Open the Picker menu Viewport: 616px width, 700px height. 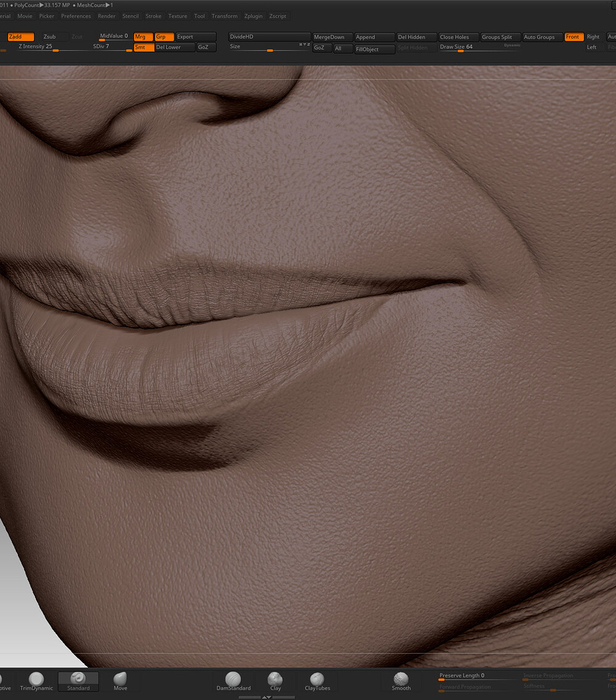[46, 16]
